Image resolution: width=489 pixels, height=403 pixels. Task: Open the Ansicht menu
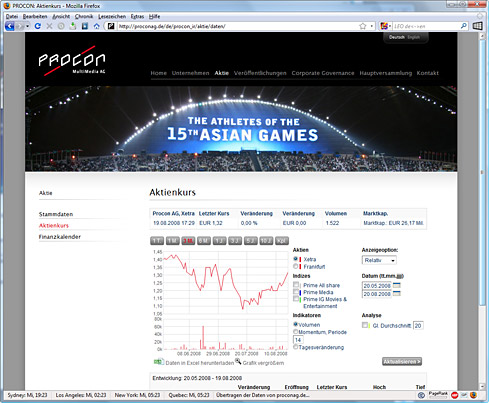61,16
